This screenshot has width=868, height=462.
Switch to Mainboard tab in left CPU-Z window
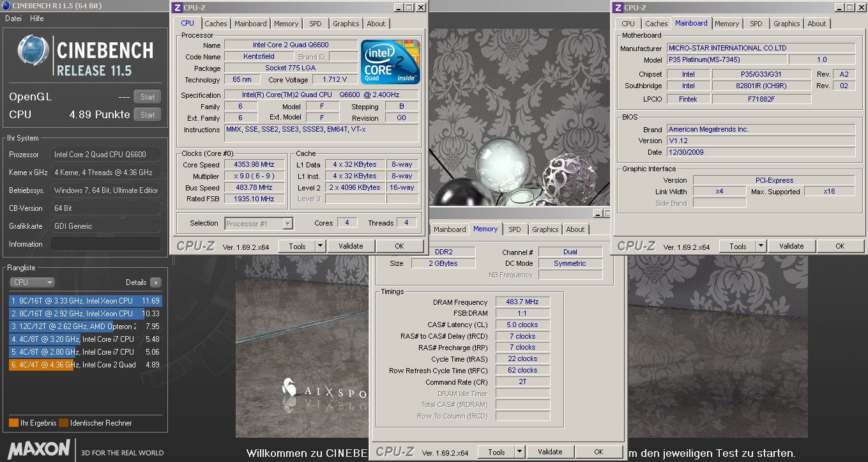coord(250,24)
